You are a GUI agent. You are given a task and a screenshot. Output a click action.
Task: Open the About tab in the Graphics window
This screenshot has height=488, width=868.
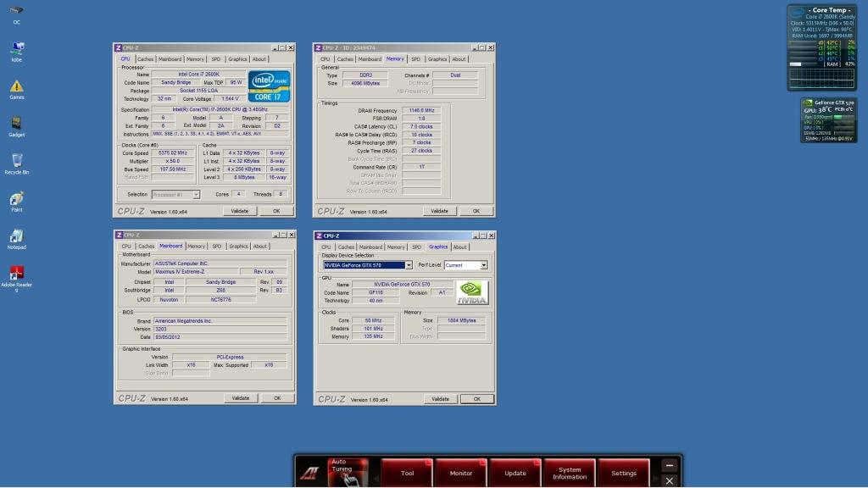460,247
